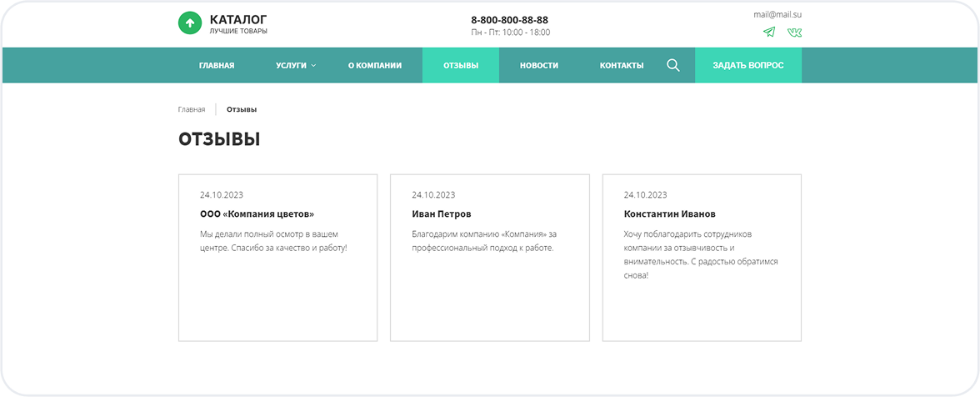
Task: Click the mail@mail.su email link
Action: click(777, 14)
